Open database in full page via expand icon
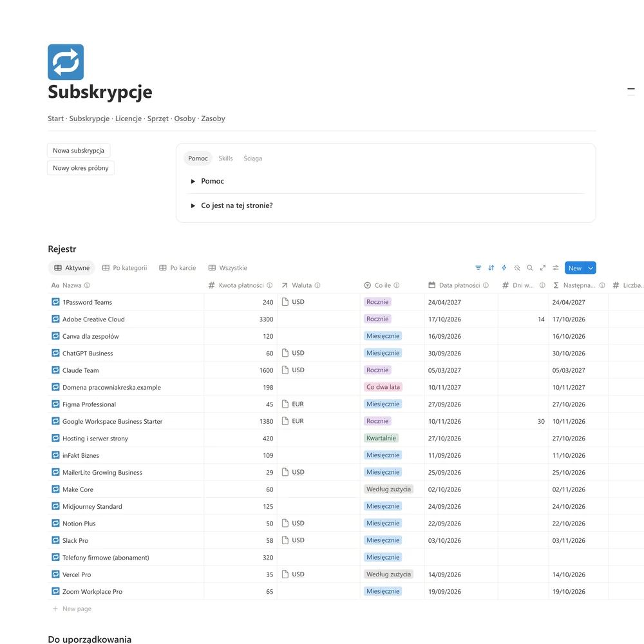 pos(542,268)
